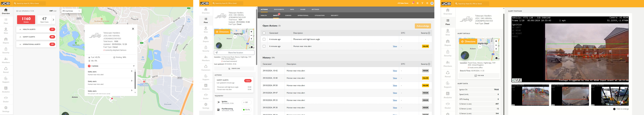Open Security in the left panel sidebar
Image resolution: width=644 pixels, height=115 pixels.
6,51
